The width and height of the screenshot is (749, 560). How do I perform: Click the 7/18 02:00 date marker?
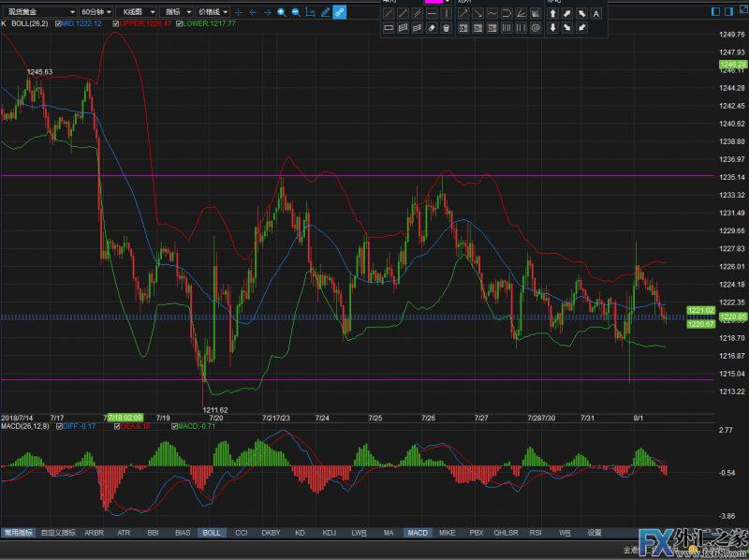click(x=125, y=418)
